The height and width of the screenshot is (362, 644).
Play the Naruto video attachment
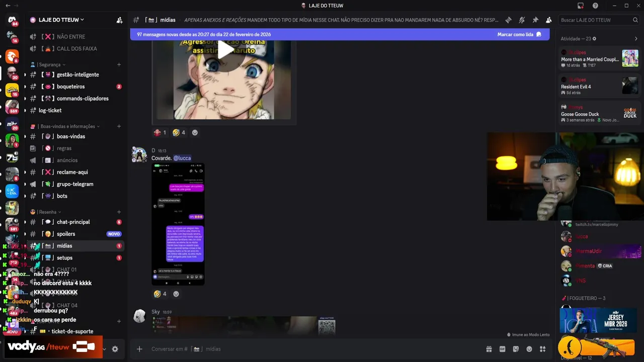click(x=225, y=49)
